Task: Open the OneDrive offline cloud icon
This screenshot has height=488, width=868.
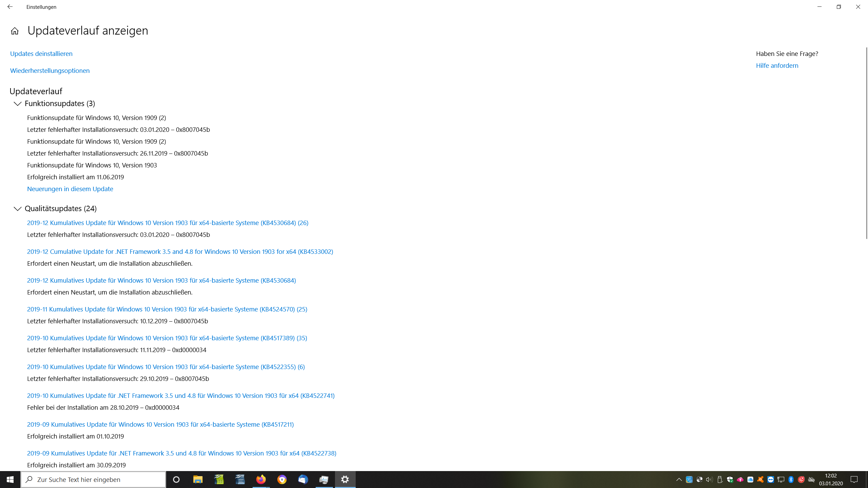Action: click(x=811, y=479)
